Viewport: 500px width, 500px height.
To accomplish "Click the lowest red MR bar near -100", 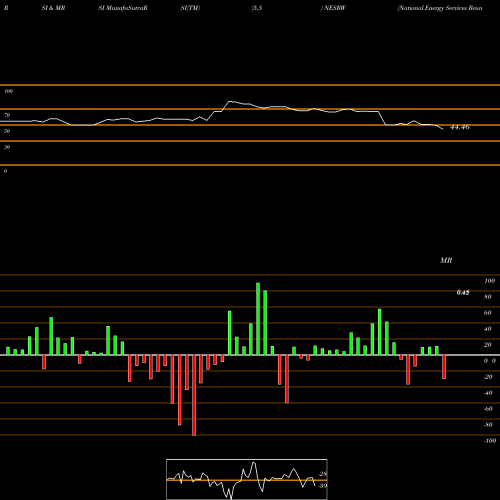I will [194, 395].
